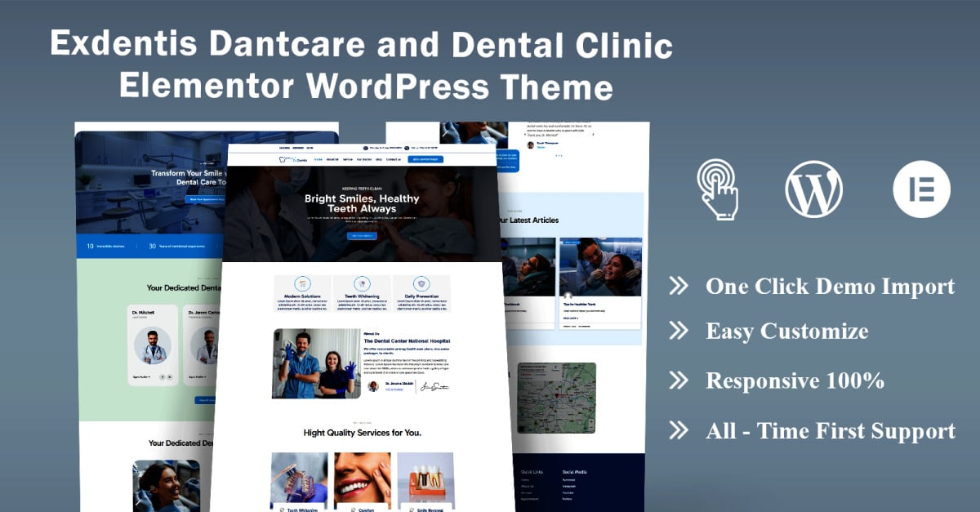Click the "Quick Links" footer heading
980x512 pixels.
pyautogui.click(x=532, y=472)
